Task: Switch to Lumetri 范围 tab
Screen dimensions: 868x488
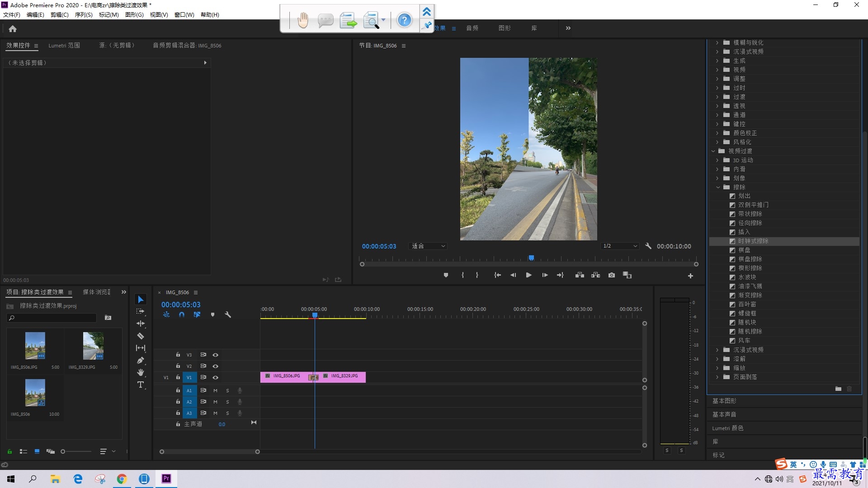Action: (64, 46)
